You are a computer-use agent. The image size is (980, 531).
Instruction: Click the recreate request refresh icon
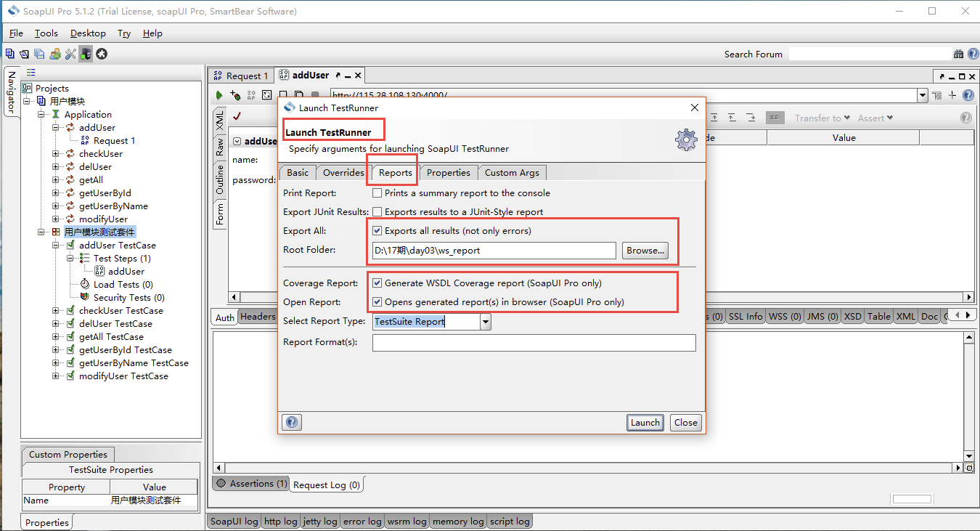[266, 95]
